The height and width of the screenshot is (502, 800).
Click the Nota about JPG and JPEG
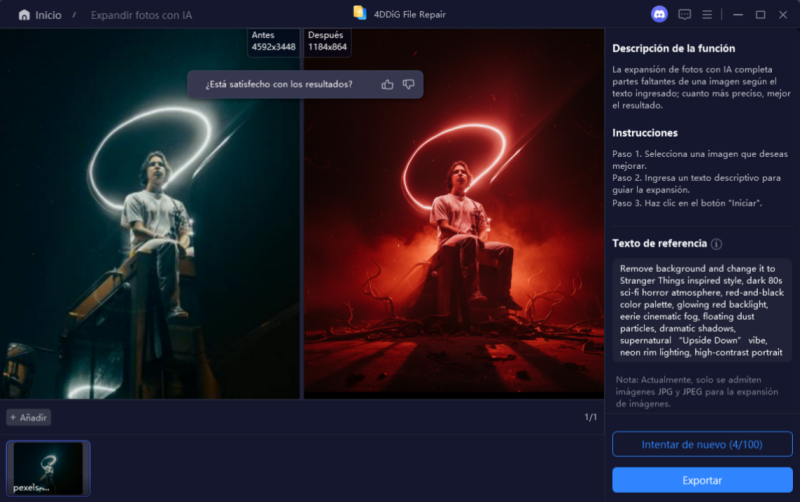(x=697, y=392)
